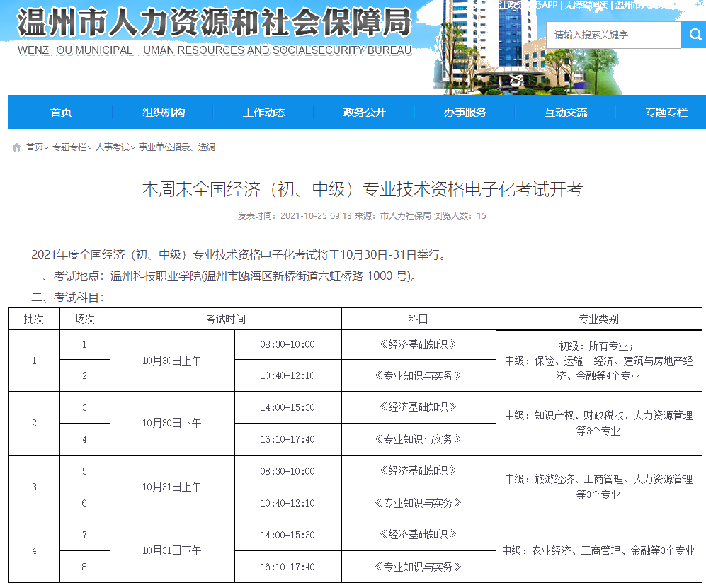
Task: Open the 专题专栏 navigation tab
Action: [665, 113]
